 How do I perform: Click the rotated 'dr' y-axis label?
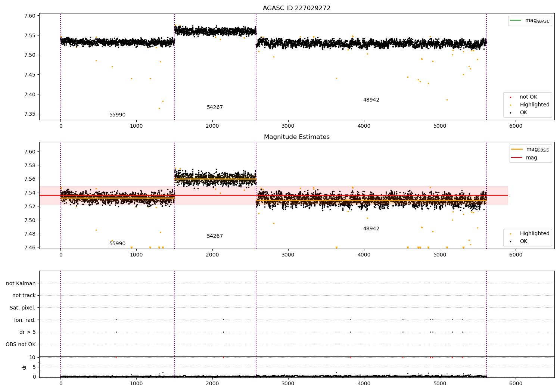(24, 367)
